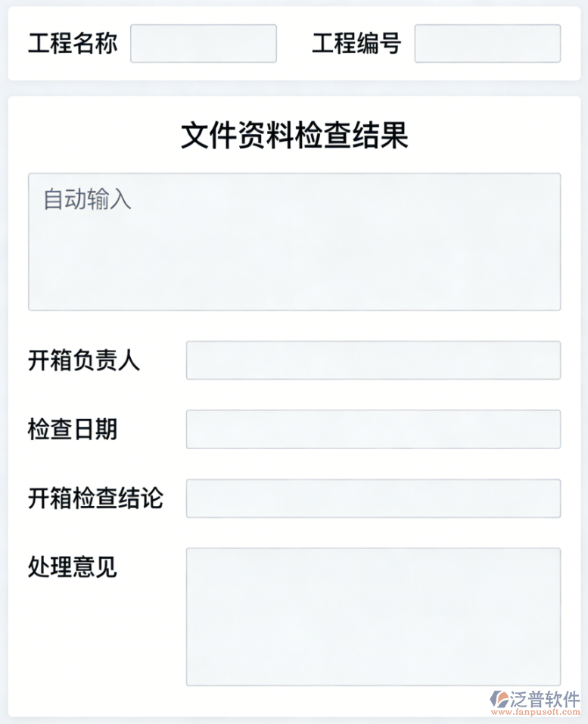Click the 开箱检查结论 input field
Viewport: 588px width, 724px height.
tap(373, 498)
